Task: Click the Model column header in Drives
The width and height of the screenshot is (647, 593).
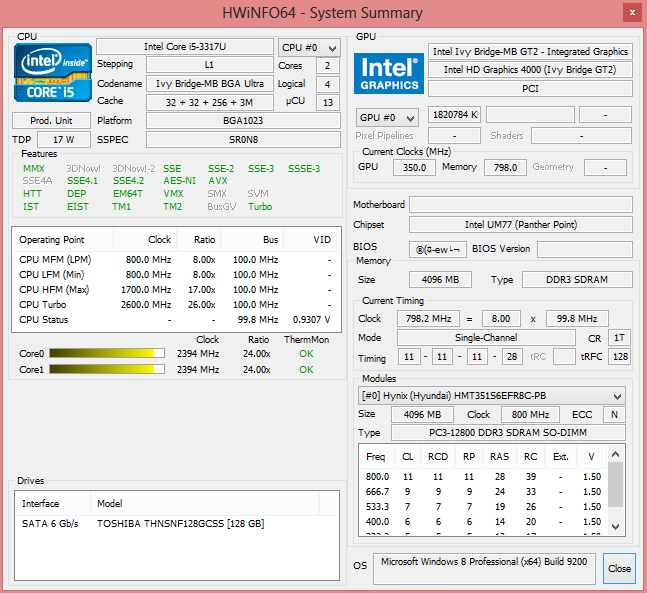Action: tap(205, 503)
